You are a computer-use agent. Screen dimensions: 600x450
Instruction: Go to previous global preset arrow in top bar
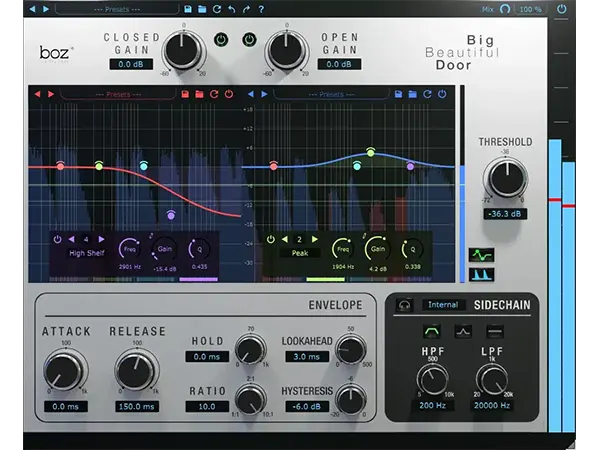(x=33, y=9)
